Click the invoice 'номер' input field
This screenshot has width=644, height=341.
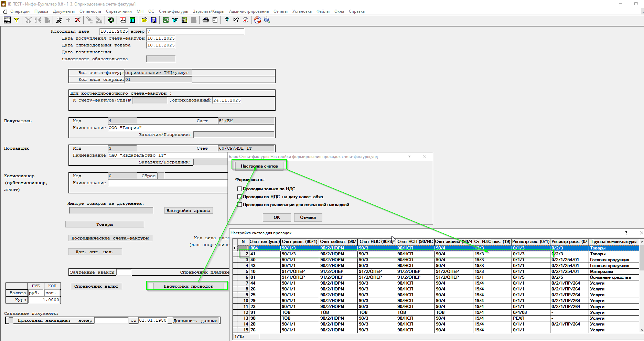195,31
